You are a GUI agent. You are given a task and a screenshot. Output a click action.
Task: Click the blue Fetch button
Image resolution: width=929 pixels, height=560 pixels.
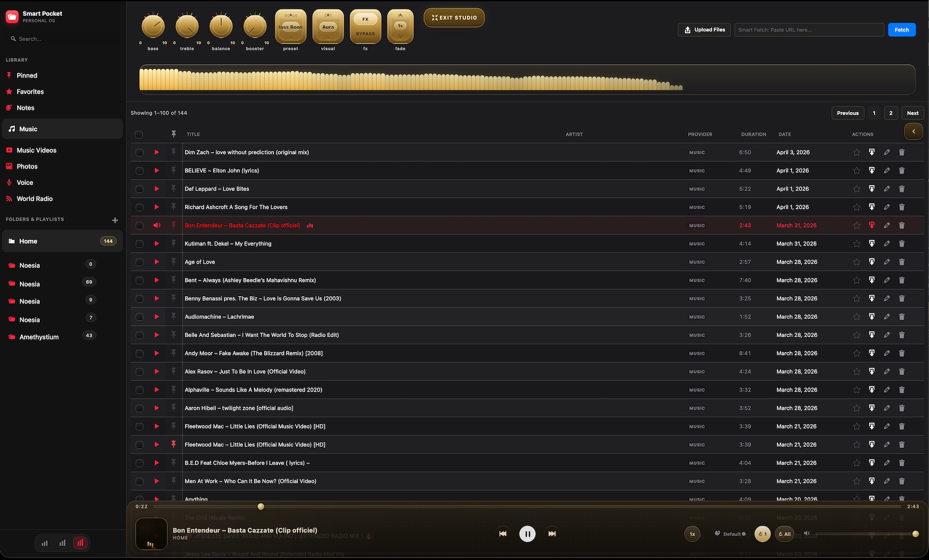pyautogui.click(x=902, y=30)
